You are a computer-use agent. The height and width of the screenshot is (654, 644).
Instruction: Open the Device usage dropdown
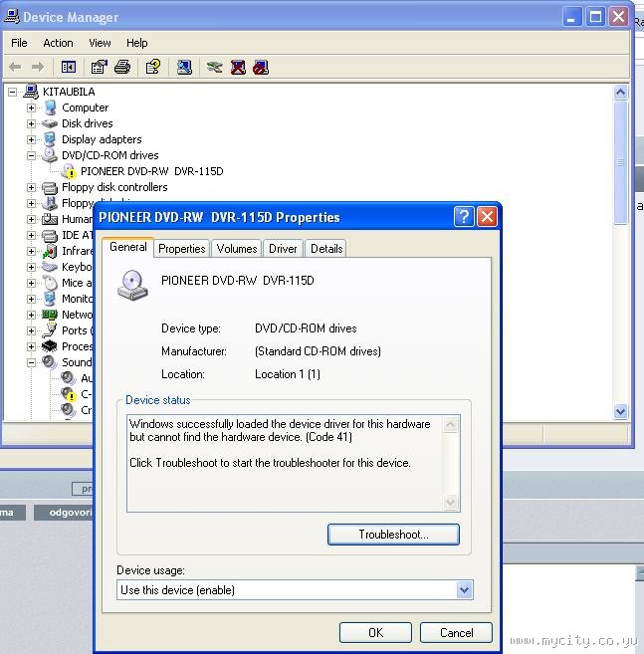pos(464,589)
